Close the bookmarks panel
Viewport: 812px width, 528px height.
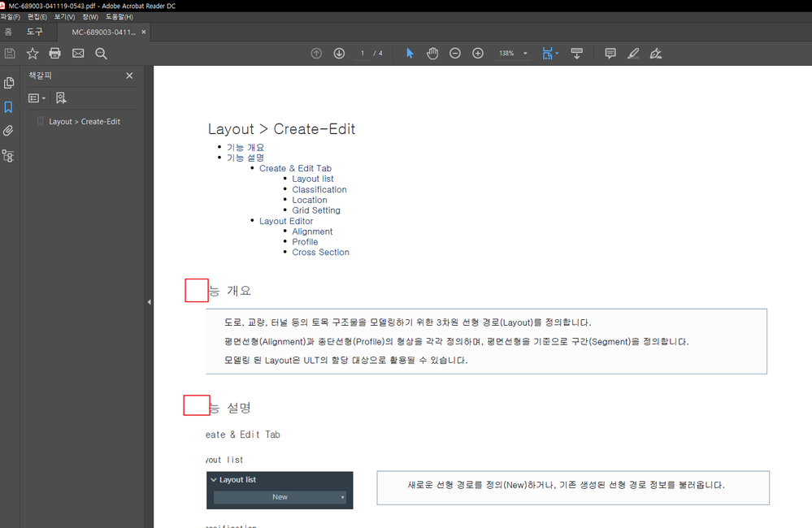(x=129, y=76)
